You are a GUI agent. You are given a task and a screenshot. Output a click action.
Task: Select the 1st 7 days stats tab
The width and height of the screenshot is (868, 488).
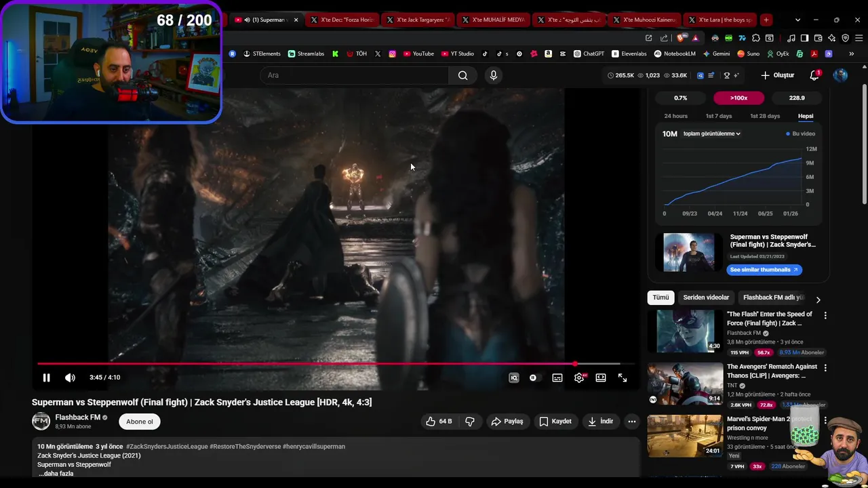tap(719, 116)
